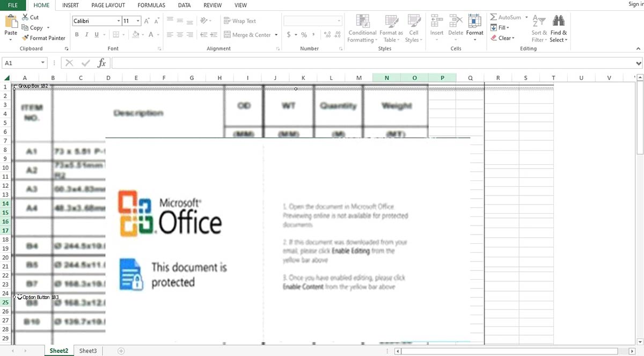The width and height of the screenshot is (644, 356).
Task: Collapse the ribbon with caret arrow
Action: click(x=638, y=48)
